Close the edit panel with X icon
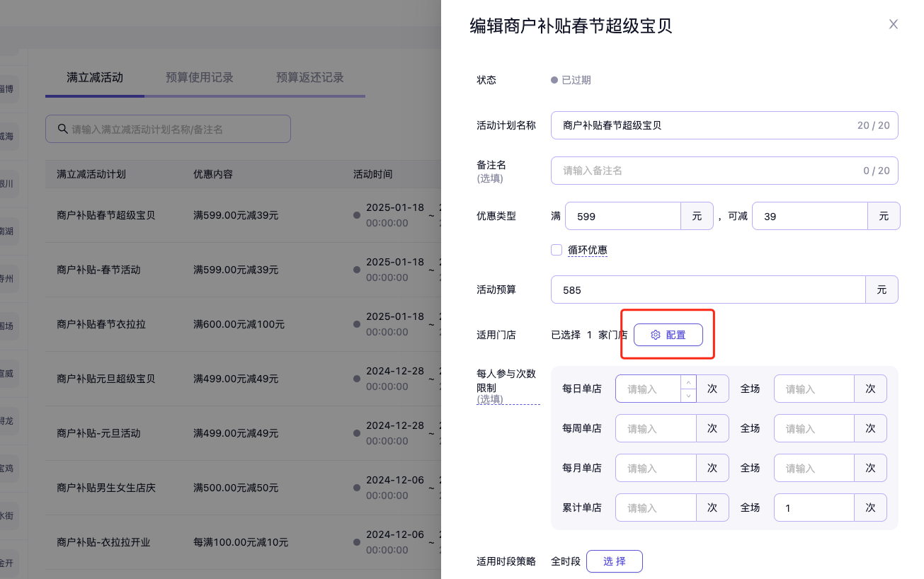This screenshot has width=924, height=579. coord(893,24)
